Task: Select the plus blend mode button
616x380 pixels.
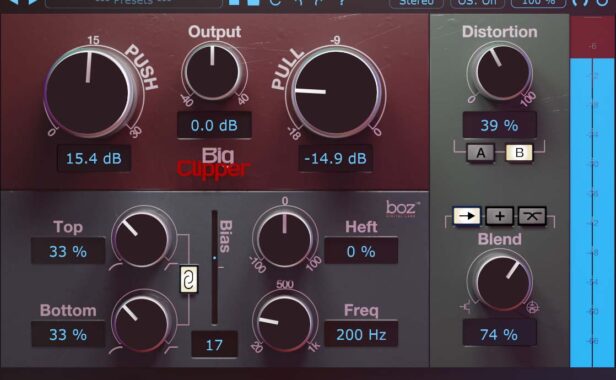Action: coord(500,216)
